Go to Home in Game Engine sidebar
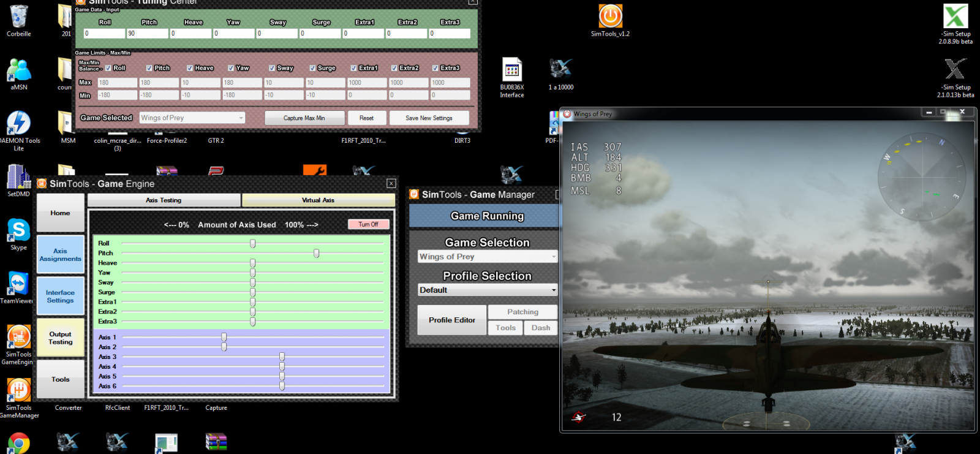Viewport: 980px width, 454px height. (x=60, y=213)
